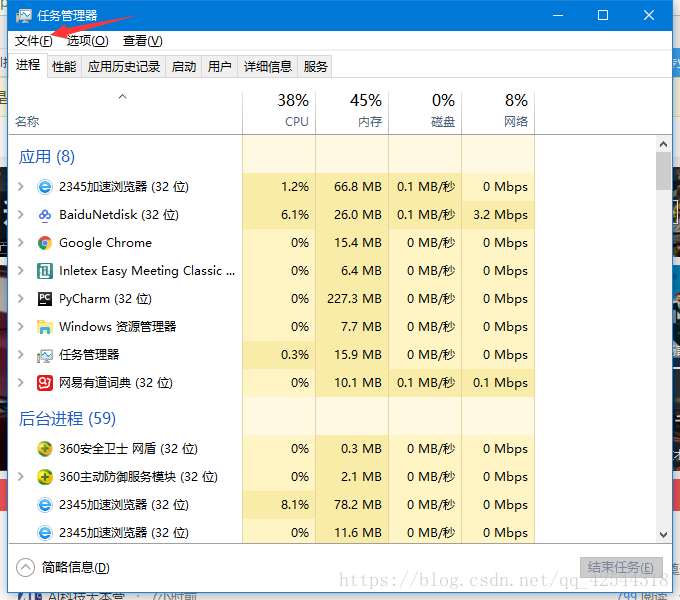The image size is (680, 600).
Task: Switch to the 服务 tab
Action: point(315,67)
